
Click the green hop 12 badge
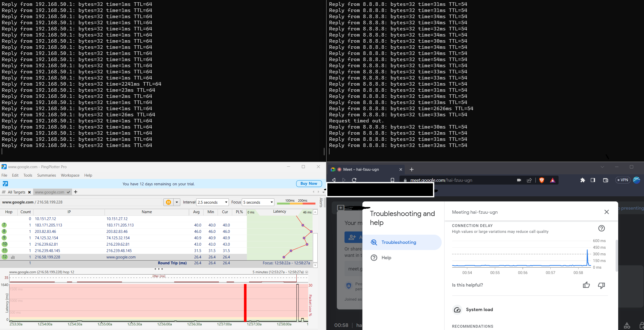pos(5,257)
